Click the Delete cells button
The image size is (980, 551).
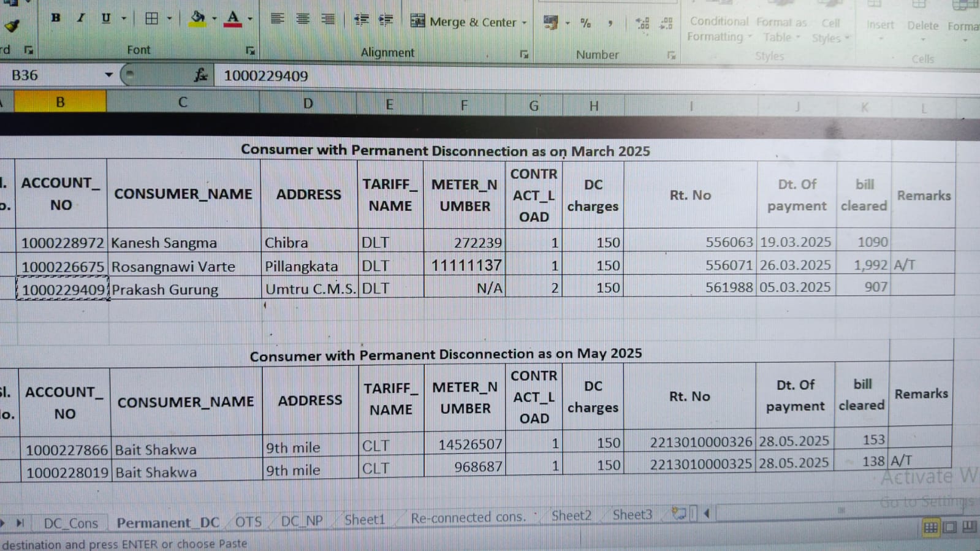coord(922,25)
